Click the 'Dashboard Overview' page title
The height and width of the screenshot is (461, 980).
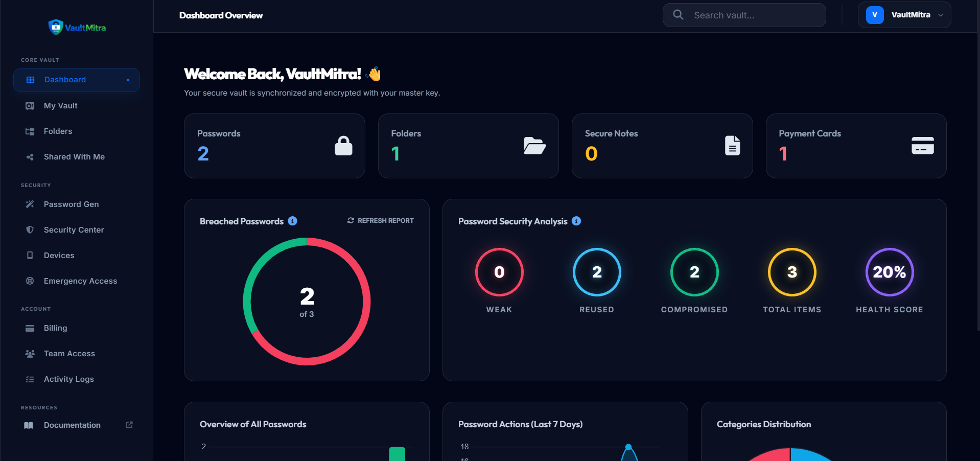point(221,15)
